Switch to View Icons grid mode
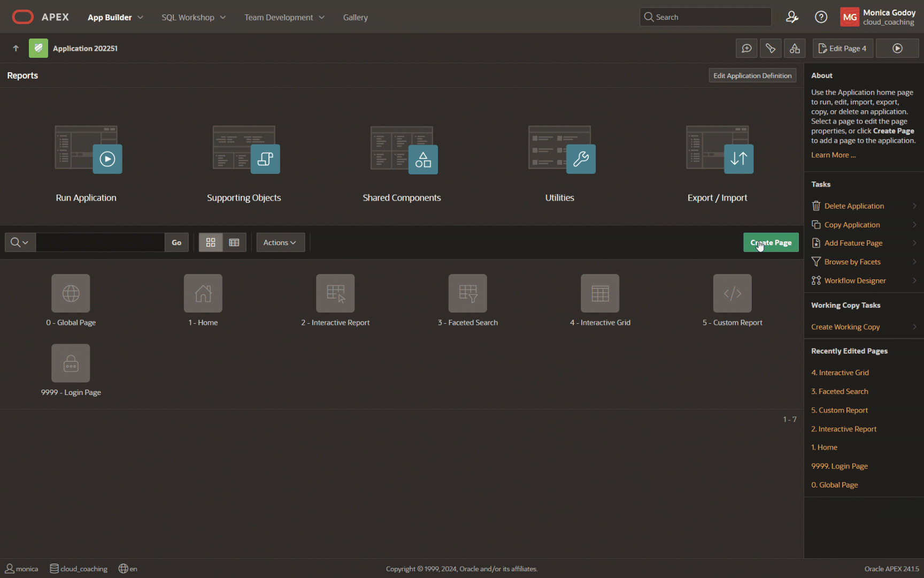The width and height of the screenshot is (924, 578). pyautogui.click(x=211, y=242)
